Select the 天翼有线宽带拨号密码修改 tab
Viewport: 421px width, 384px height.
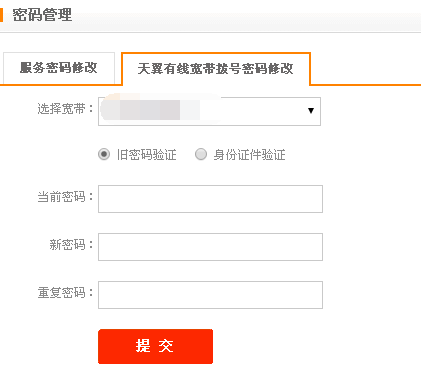[x=216, y=69]
